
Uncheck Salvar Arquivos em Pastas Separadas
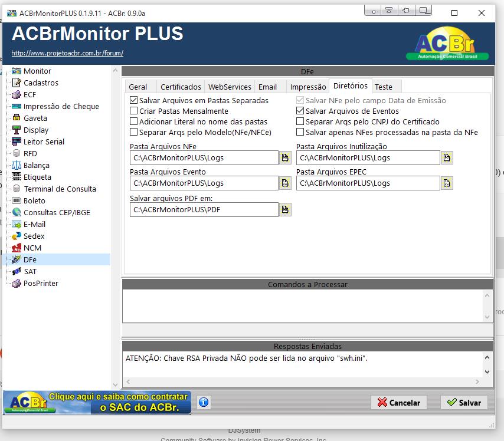pos(134,100)
